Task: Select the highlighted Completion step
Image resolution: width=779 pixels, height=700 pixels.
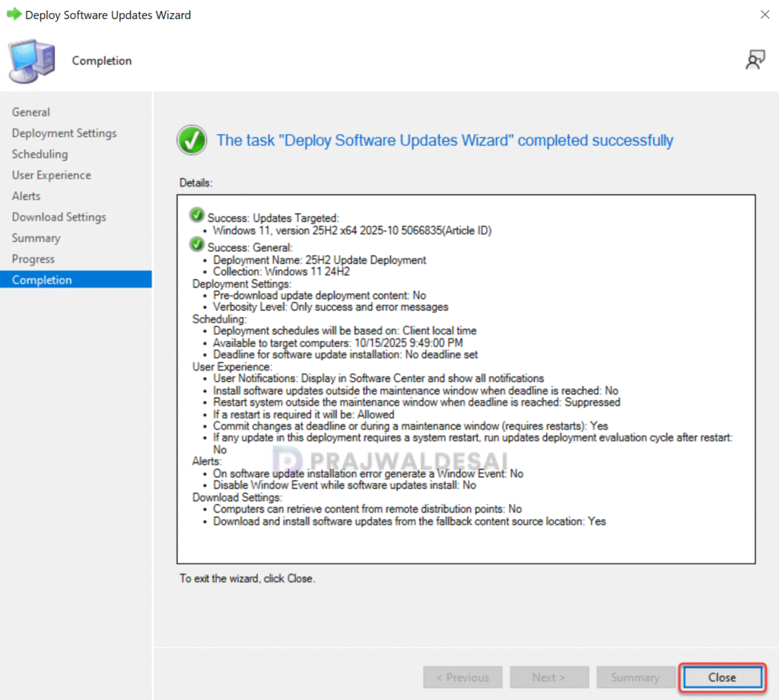Action: [x=76, y=280]
